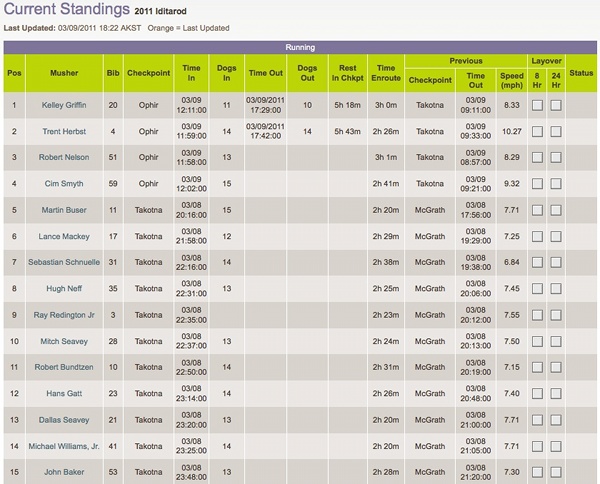600x484 pixels.
Task: Click Cim Smyth's enroute time 2h 41m
Action: pos(386,184)
